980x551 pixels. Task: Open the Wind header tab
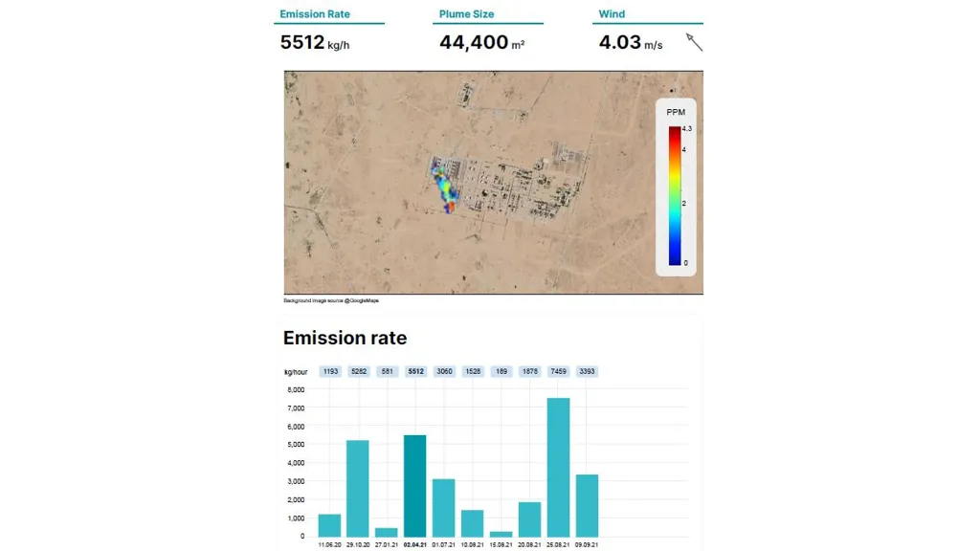[612, 13]
